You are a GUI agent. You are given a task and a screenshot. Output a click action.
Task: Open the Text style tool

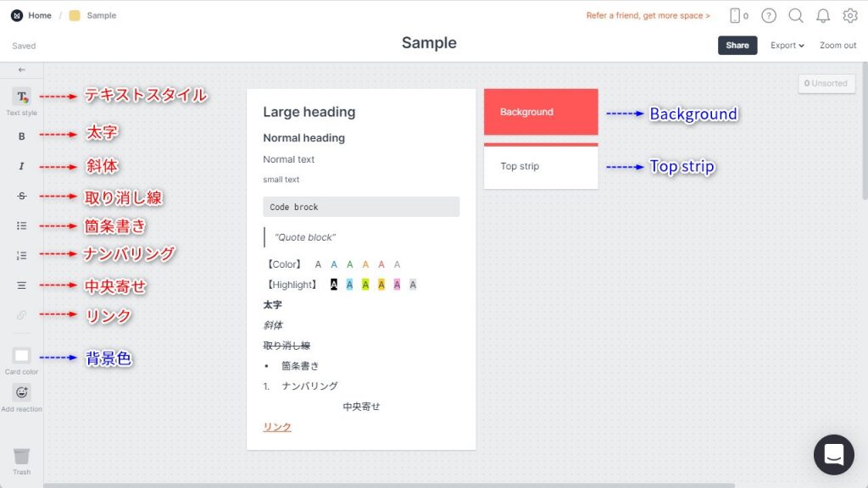21,97
